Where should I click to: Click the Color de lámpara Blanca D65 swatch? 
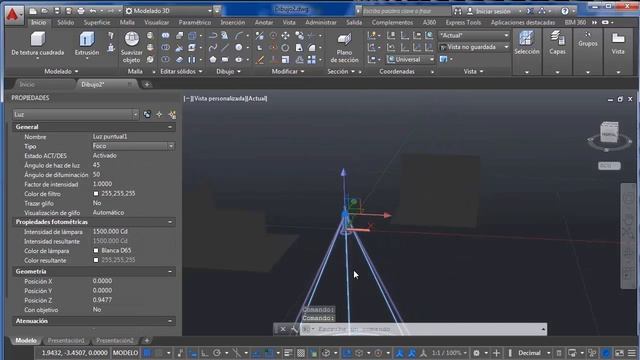[96, 251]
